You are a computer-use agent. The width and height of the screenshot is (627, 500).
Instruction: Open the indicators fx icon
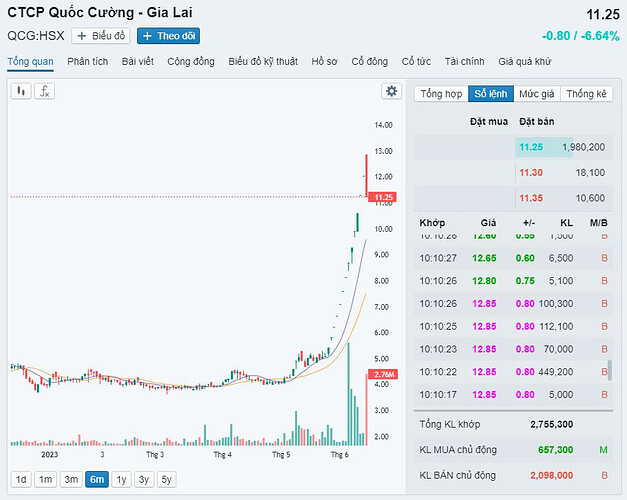pos(44,91)
